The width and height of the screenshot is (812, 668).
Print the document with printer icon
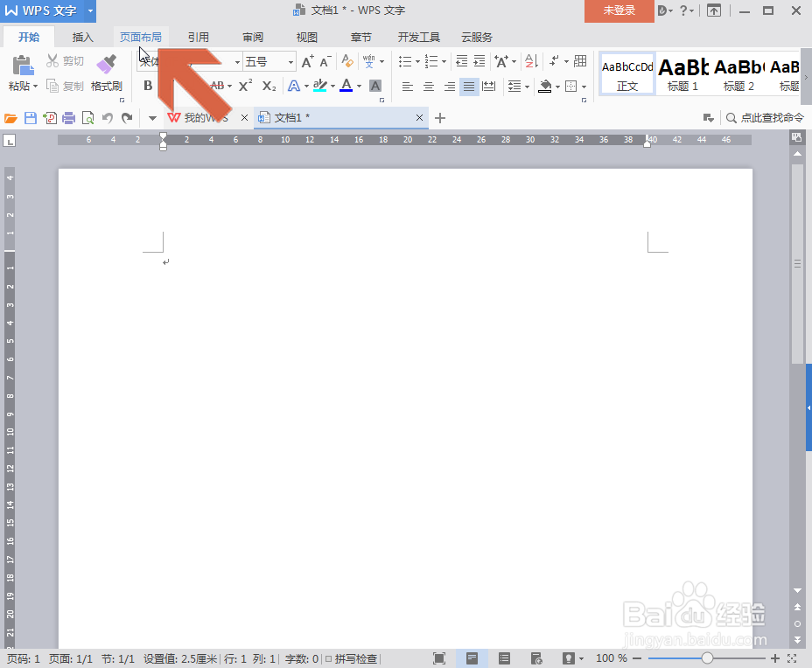coord(69,119)
